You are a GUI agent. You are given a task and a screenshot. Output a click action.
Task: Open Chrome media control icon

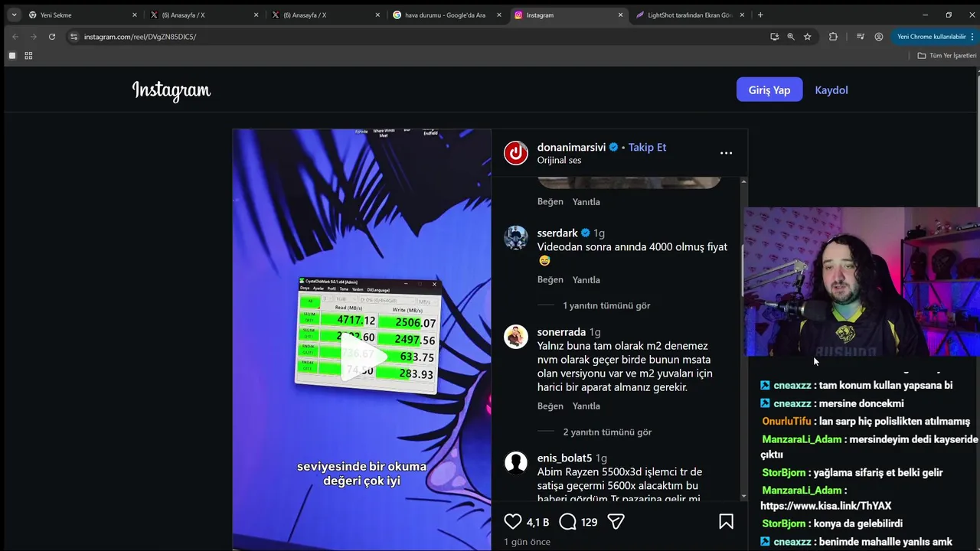click(x=860, y=37)
